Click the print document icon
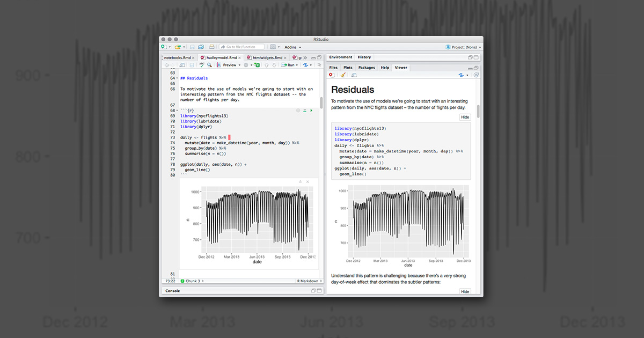Image resolution: width=644 pixels, height=338 pixels. coord(211,47)
